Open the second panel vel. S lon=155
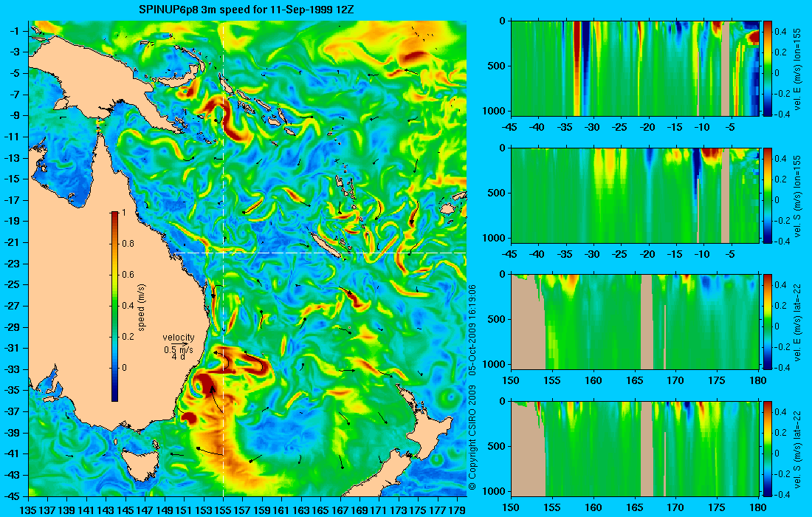812x517 pixels. click(635, 195)
